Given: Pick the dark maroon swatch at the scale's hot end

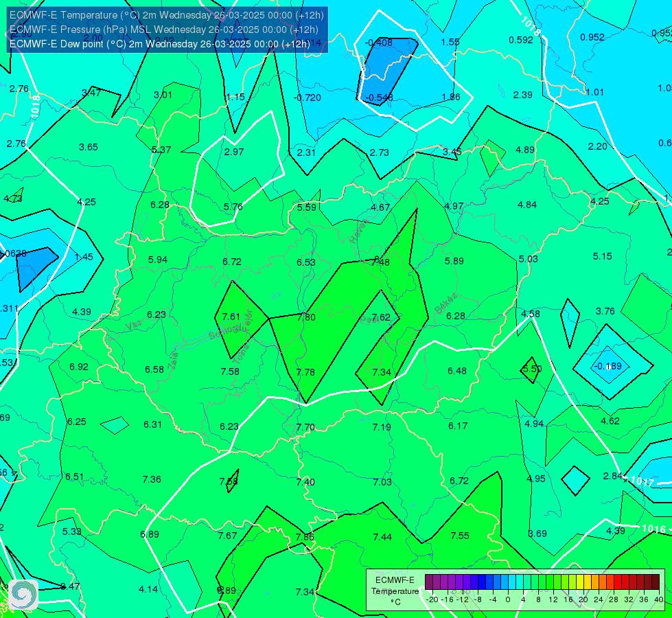Looking at the screenshot, I should tap(656, 582).
